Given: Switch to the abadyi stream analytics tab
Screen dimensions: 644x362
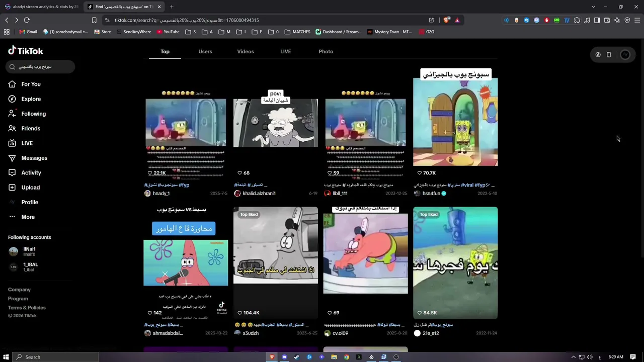Looking at the screenshot, I should click(x=42, y=7).
